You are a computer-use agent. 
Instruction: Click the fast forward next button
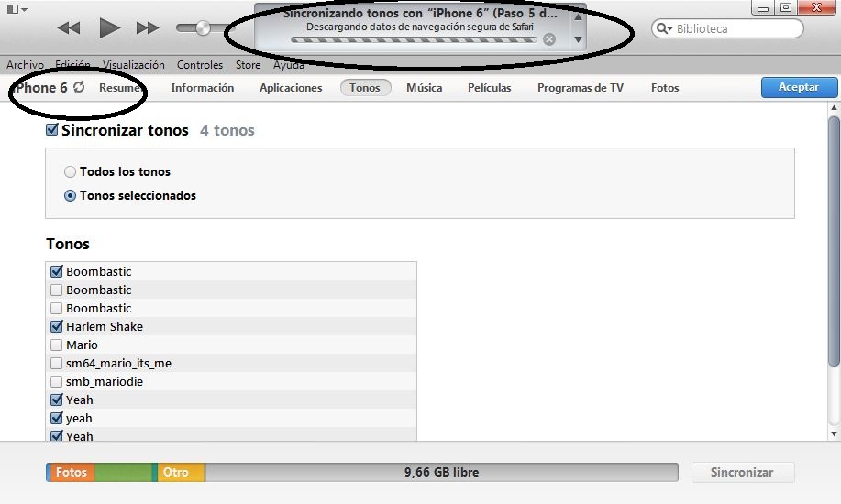click(148, 27)
